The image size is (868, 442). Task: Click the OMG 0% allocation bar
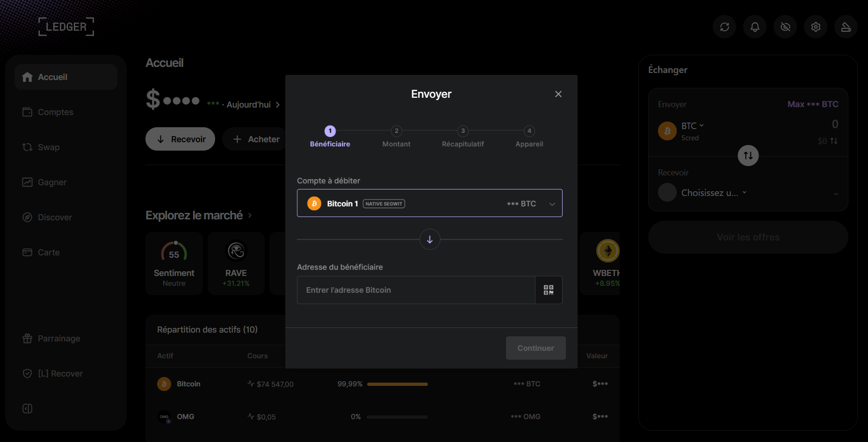pos(398,417)
